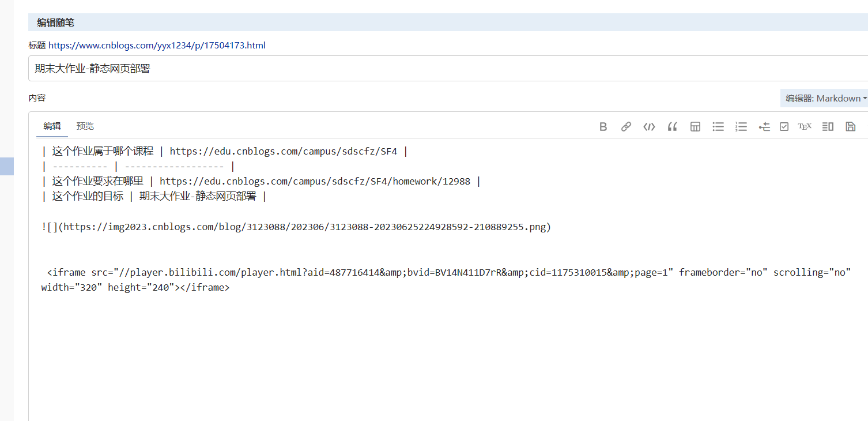Toggle bold formatting in the editor toolbar
This screenshot has height=421, width=868.
603,127
